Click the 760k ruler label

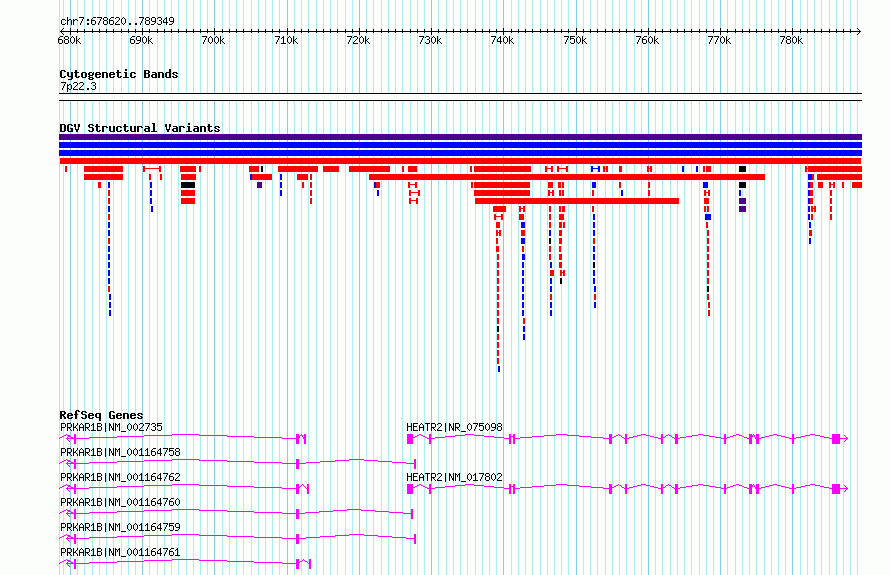point(647,41)
